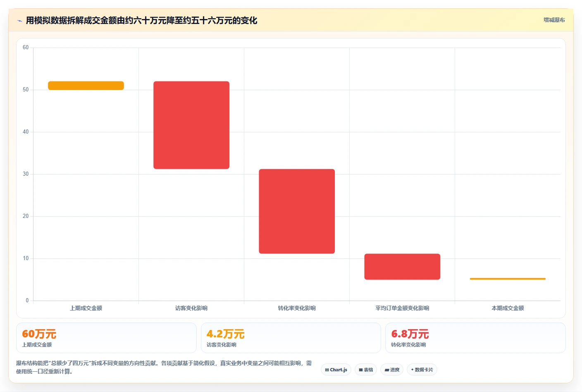Click the 上期成交金额 x-axis label
The image size is (582, 392).
coord(86,308)
